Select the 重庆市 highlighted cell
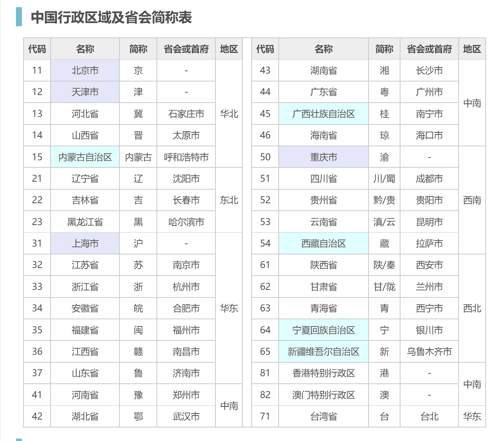This screenshot has width=504, height=441. click(x=323, y=157)
